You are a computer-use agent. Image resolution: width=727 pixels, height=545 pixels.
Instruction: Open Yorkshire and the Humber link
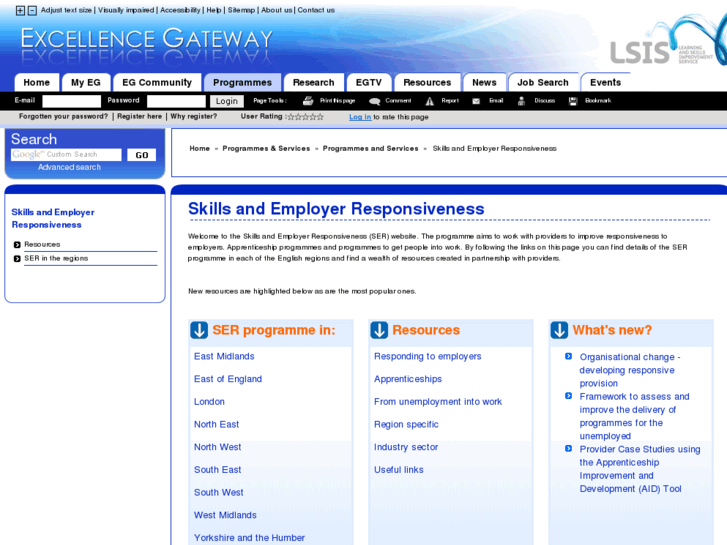point(249,538)
